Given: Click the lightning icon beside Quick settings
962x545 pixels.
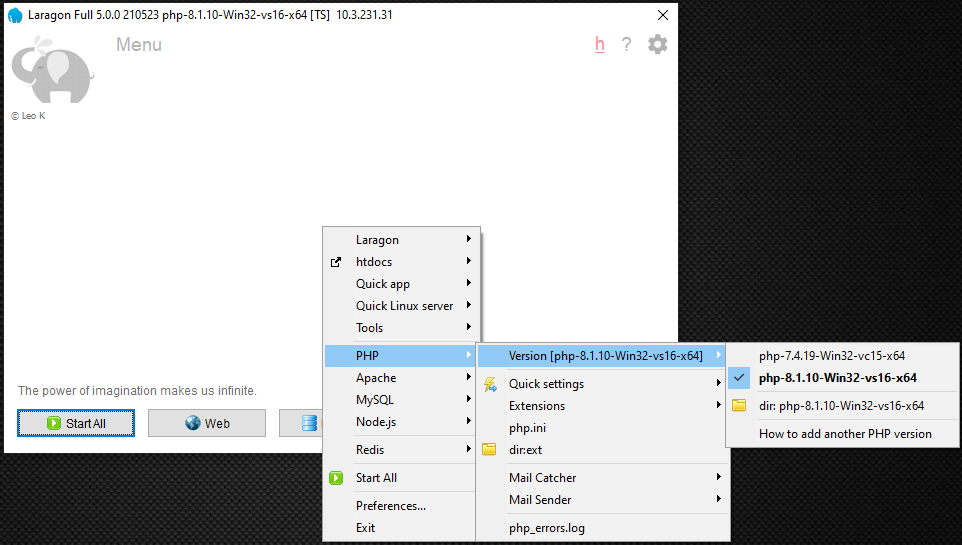Looking at the screenshot, I should (x=490, y=384).
